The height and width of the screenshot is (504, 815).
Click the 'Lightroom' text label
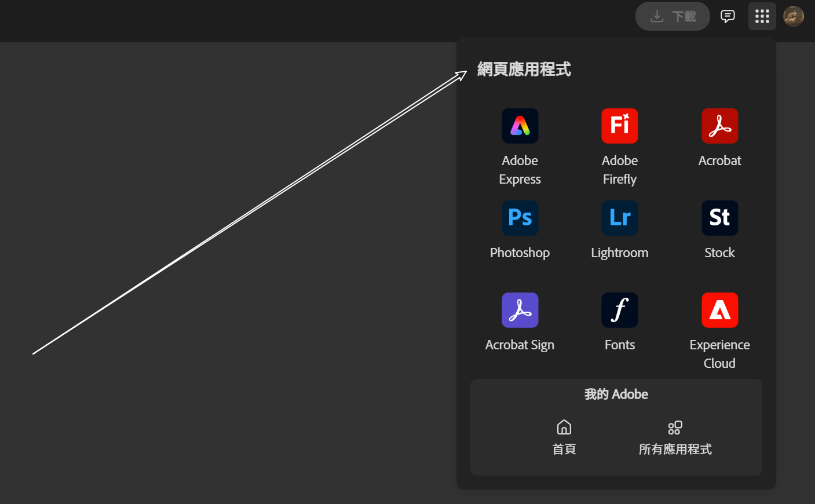tap(619, 253)
